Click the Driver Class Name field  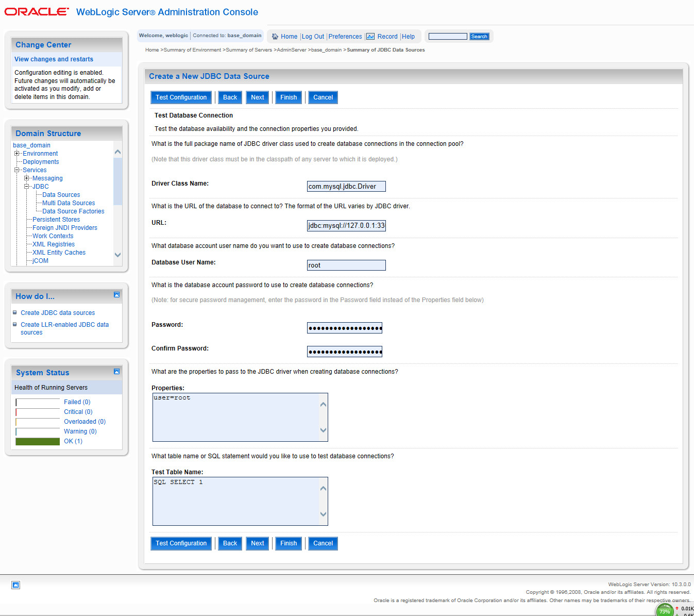346,186
